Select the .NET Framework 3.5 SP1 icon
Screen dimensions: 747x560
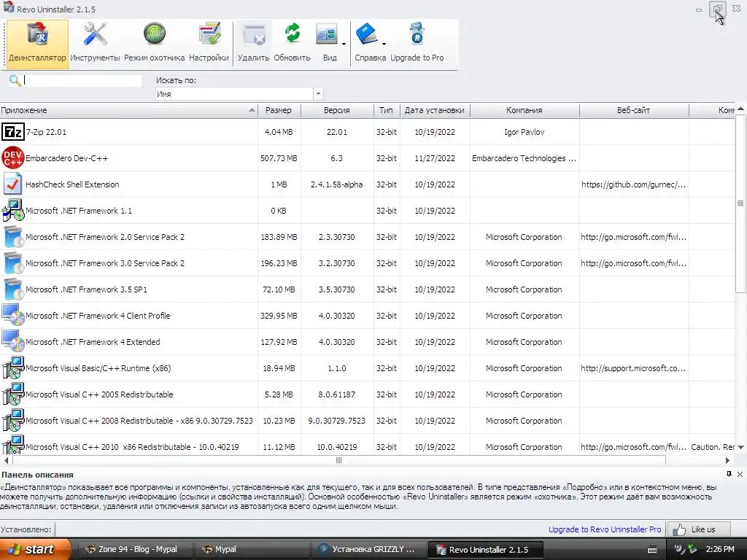pos(13,289)
